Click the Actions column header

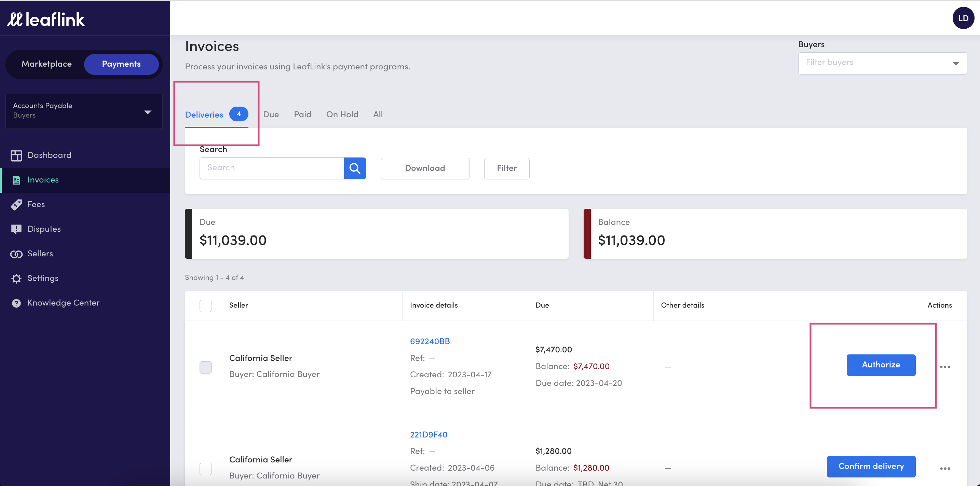939,305
